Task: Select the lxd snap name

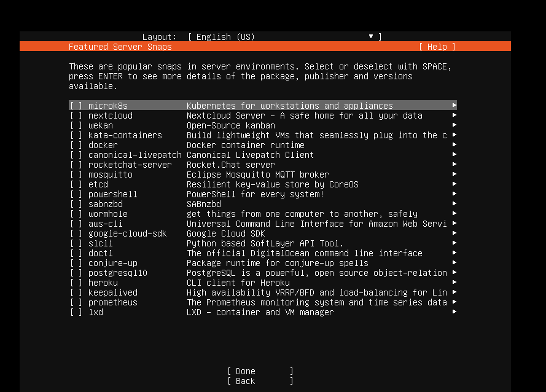Action: (x=95, y=312)
